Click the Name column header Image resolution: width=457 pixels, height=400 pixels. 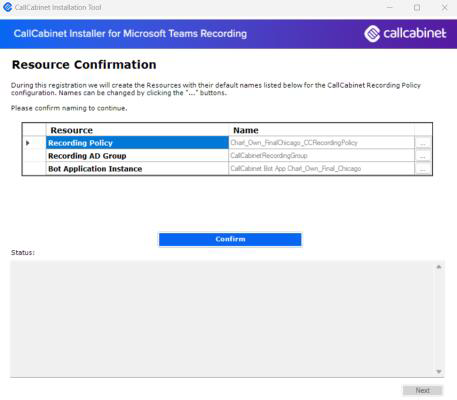coord(322,130)
